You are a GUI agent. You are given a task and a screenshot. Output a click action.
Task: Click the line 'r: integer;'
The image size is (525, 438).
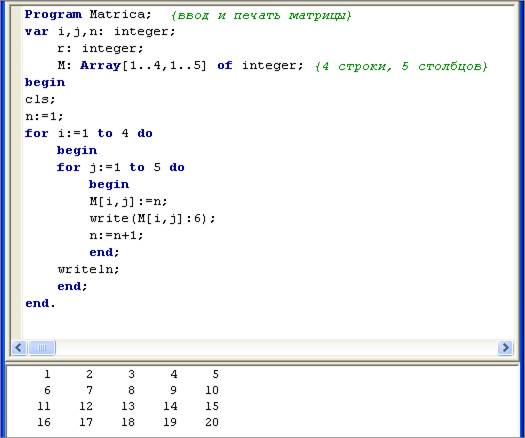(100, 49)
